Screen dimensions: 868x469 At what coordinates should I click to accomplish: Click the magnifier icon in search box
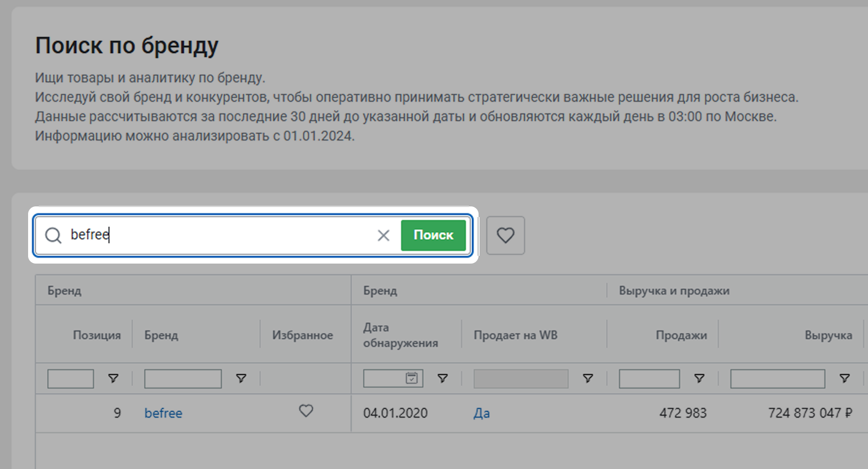click(x=53, y=235)
